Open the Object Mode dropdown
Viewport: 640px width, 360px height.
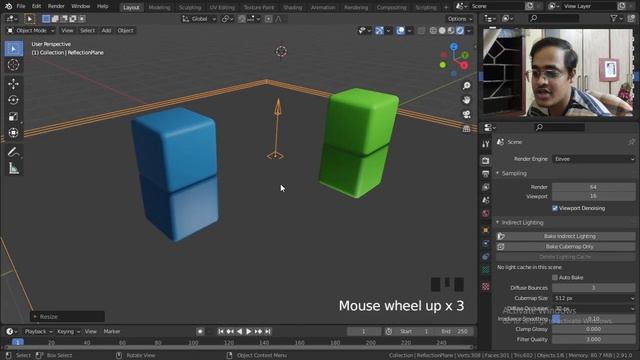31,30
